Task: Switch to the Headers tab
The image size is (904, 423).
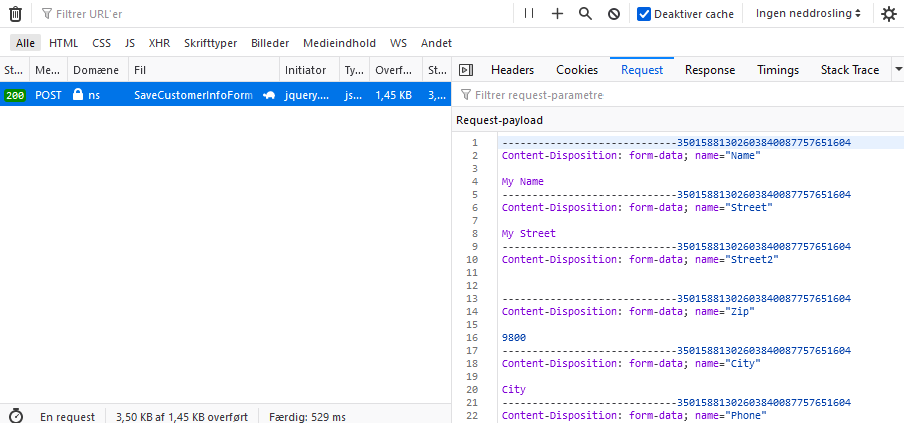Action: [x=512, y=70]
